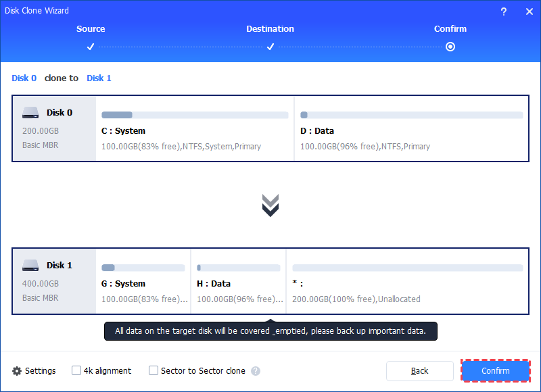The height and width of the screenshot is (392, 541).
Task: Click the help question mark in title bar
Action: 503,11
